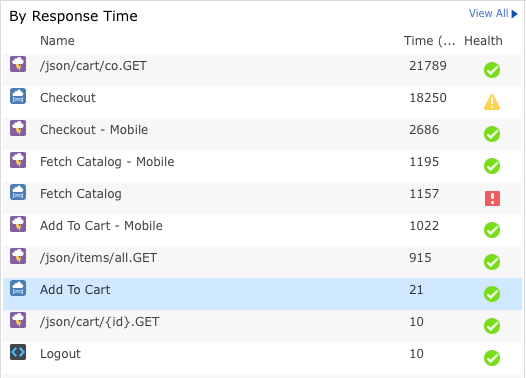Click purple icon beside /json/cart/co.GET
This screenshot has width=526, height=378.
click(x=18, y=64)
